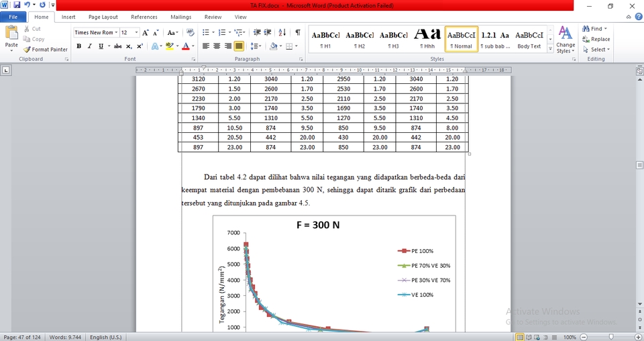This screenshot has width=644, height=341.
Task: Click Multilevel list icon
Action: [239, 32]
